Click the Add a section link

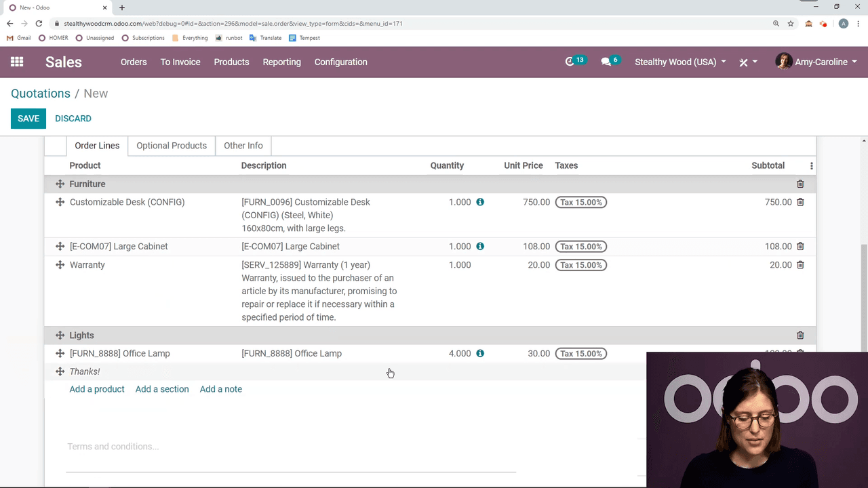pos(162,389)
